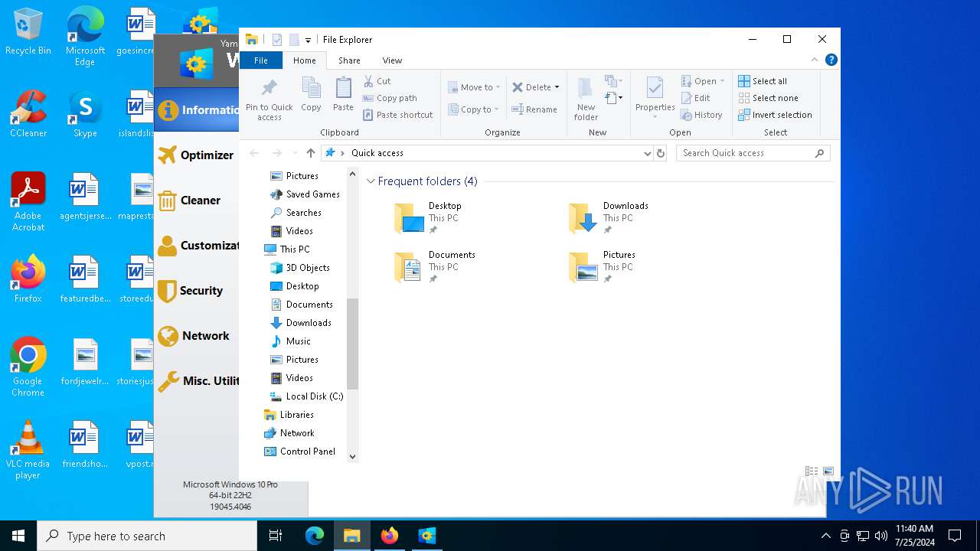Open the Desktop frequent folder

[x=429, y=218]
